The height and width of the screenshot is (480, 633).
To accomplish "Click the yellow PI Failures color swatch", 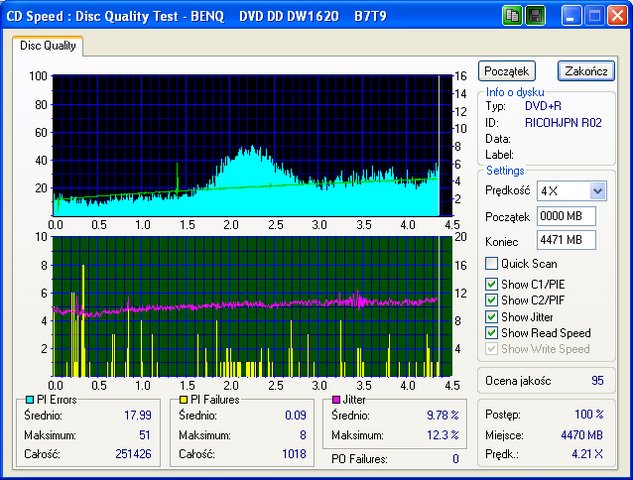I will 183,400.
